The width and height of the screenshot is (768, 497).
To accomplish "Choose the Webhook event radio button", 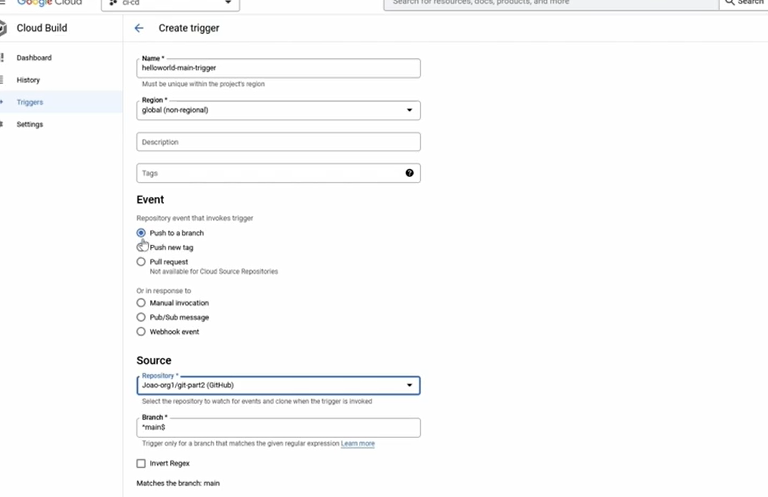I will tap(141, 331).
